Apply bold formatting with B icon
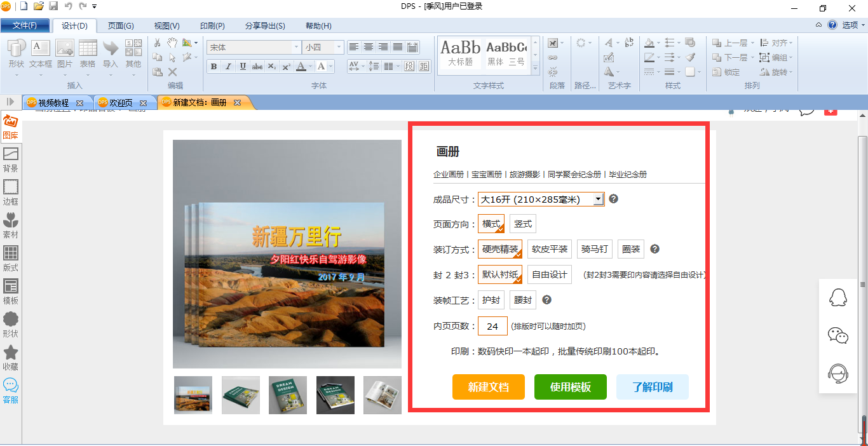Screen dimensions: 868x446 (214, 66)
